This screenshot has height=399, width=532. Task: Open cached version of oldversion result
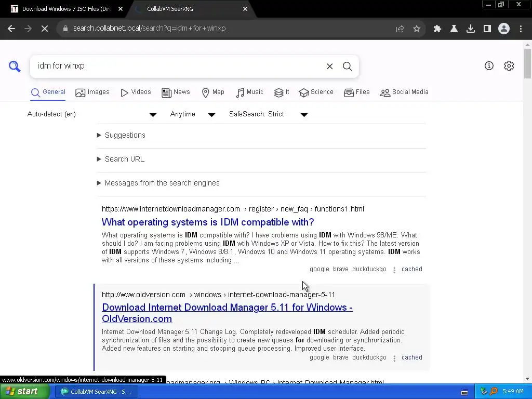point(412,357)
